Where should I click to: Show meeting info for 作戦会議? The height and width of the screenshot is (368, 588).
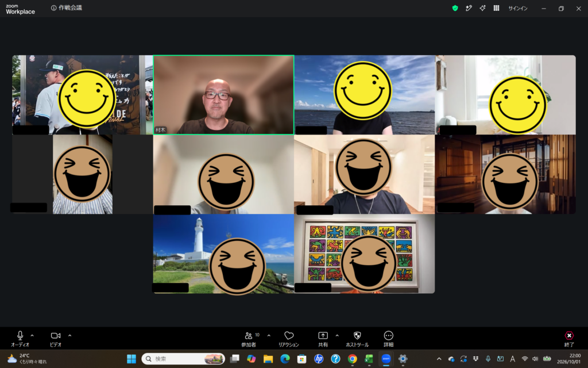(53, 8)
